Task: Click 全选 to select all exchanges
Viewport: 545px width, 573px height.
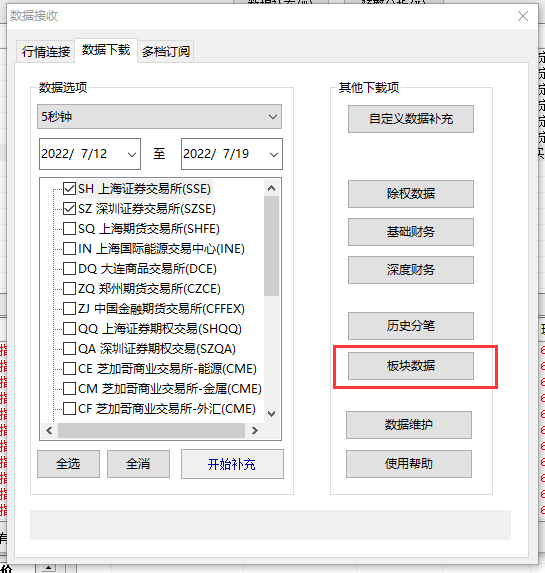Action: click(68, 464)
